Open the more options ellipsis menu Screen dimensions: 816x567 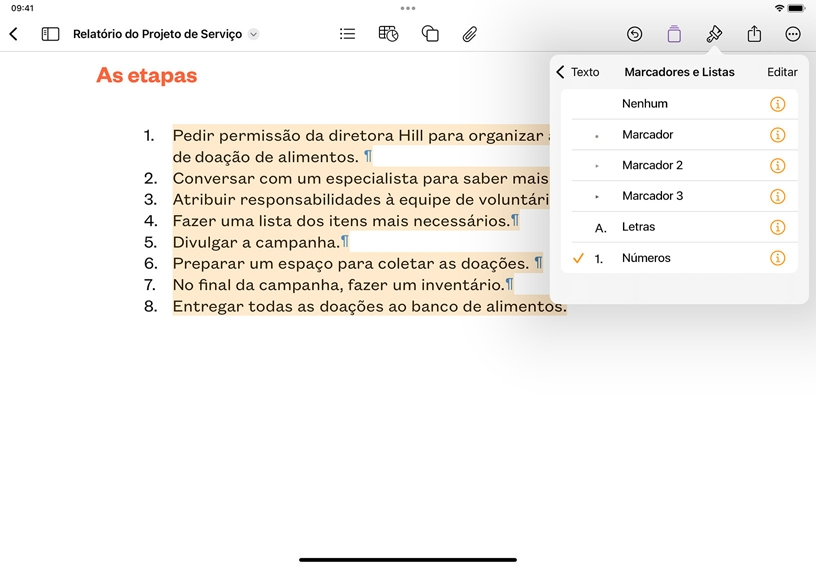tap(793, 34)
